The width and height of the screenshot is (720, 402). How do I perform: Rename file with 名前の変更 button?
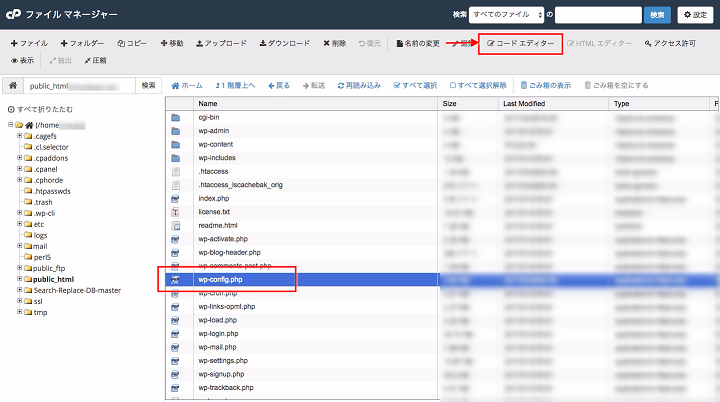418,43
